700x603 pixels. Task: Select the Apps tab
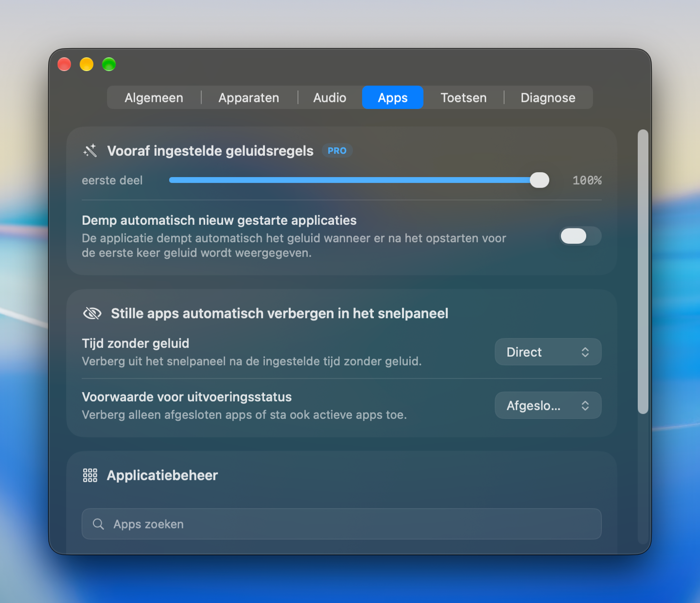pos(393,98)
